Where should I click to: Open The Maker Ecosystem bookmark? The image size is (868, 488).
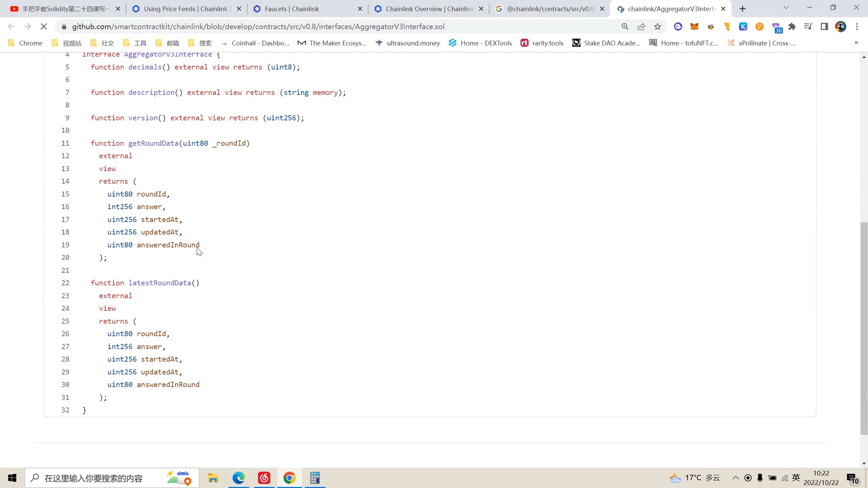[332, 43]
